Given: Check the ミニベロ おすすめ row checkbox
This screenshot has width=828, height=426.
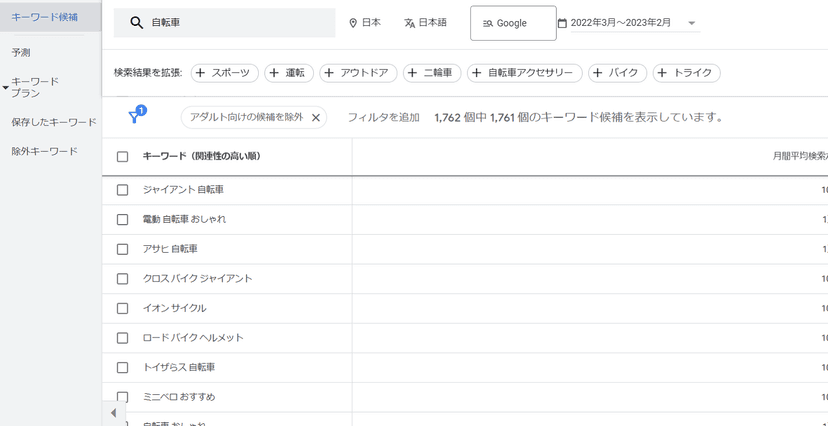Looking at the screenshot, I should tap(123, 397).
